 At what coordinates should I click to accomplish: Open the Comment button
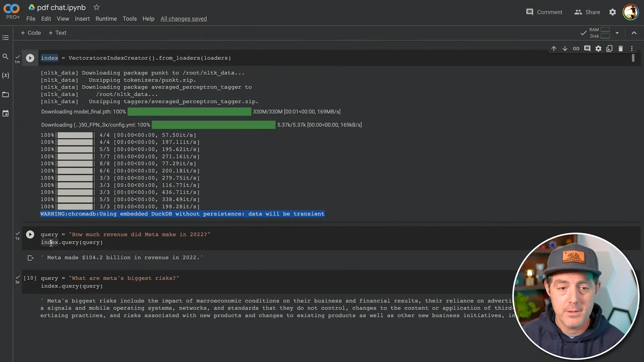[x=544, y=12]
